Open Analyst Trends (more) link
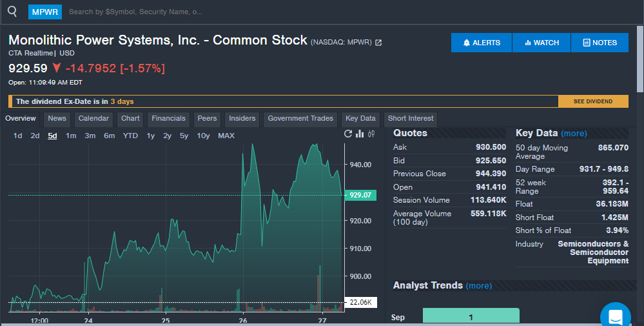Viewport: 644px width, 326px height. click(x=479, y=286)
